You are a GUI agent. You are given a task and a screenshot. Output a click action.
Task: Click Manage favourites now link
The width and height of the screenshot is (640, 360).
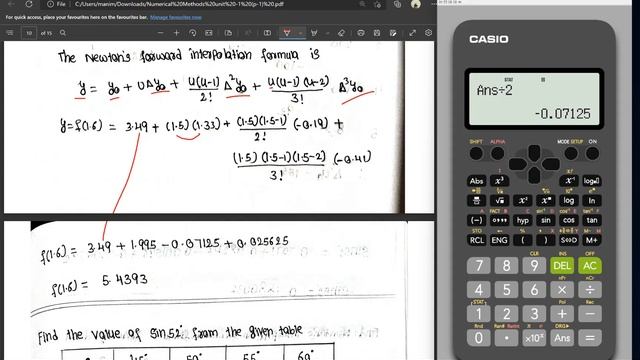click(176, 18)
